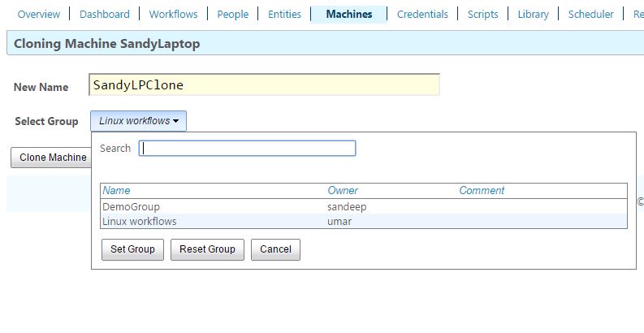Open the Overview tab

coord(39,14)
